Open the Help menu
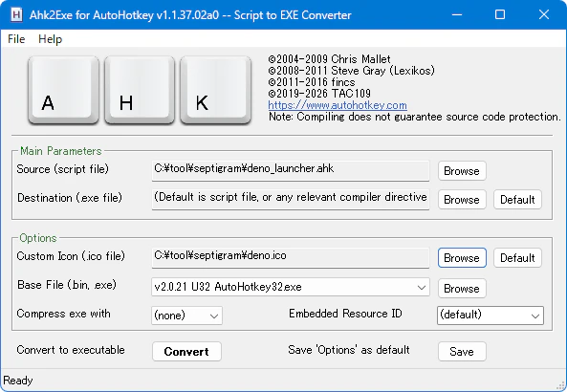The width and height of the screenshot is (567, 392). point(51,39)
